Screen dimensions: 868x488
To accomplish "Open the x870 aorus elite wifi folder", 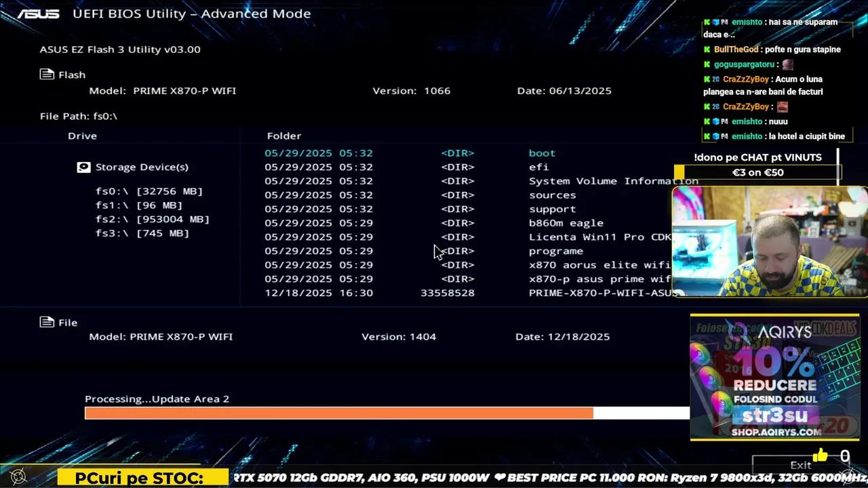I will point(599,265).
